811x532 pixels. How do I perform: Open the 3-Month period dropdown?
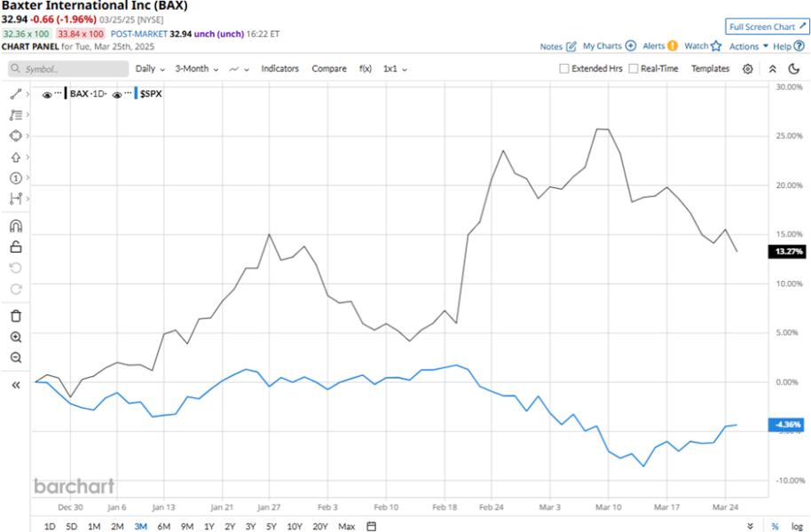(197, 69)
